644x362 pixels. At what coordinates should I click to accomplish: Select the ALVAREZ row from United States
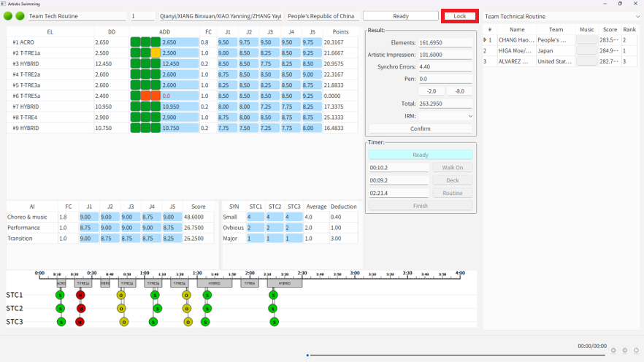pyautogui.click(x=560, y=61)
